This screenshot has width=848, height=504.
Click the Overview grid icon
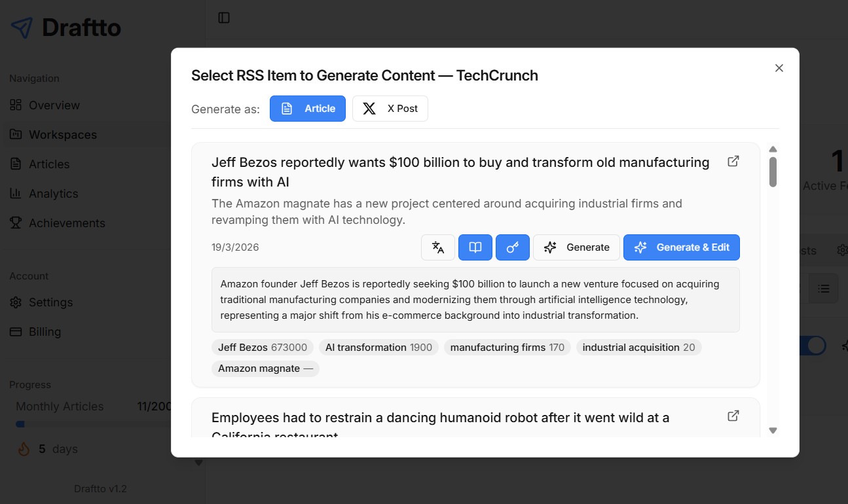16,105
